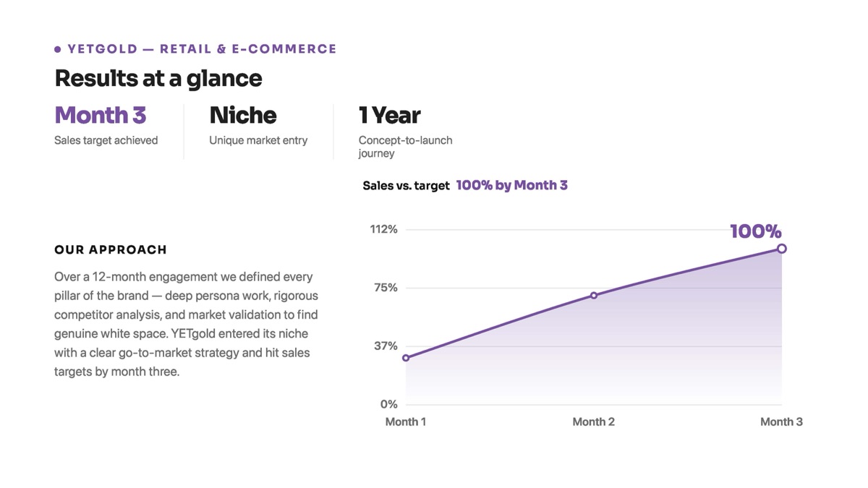868x488 pixels.
Task: Select the Month 1 data point marker
Action: coord(406,358)
